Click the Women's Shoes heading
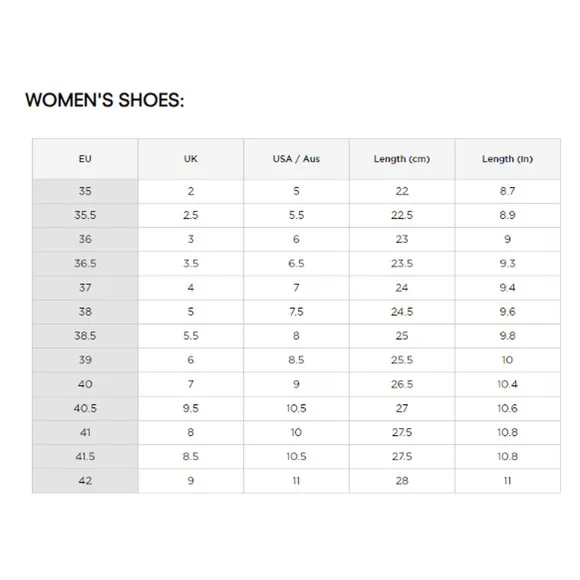Image resolution: width=580 pixels, height=580 pixels. [105, 100]
